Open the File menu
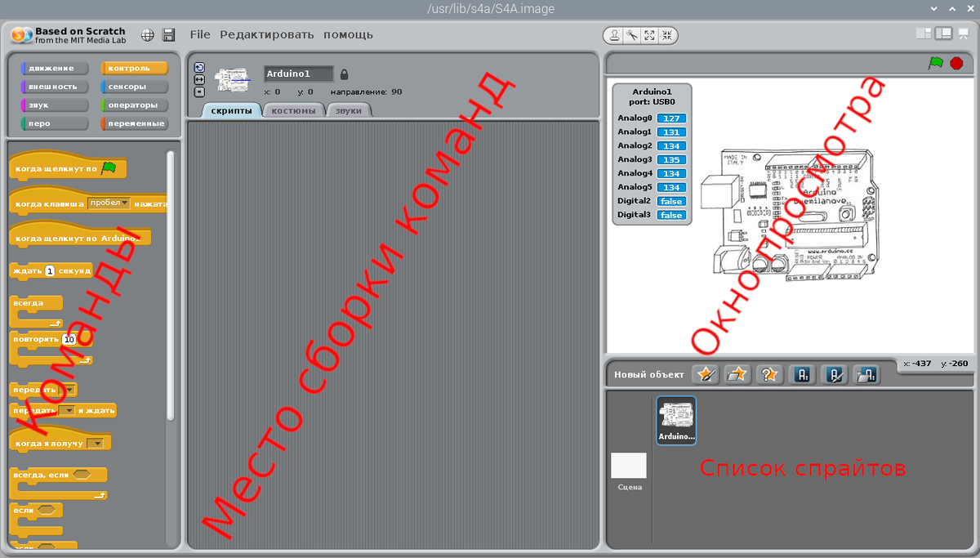This screenshot has height=558, width=980. click(200, 34)
